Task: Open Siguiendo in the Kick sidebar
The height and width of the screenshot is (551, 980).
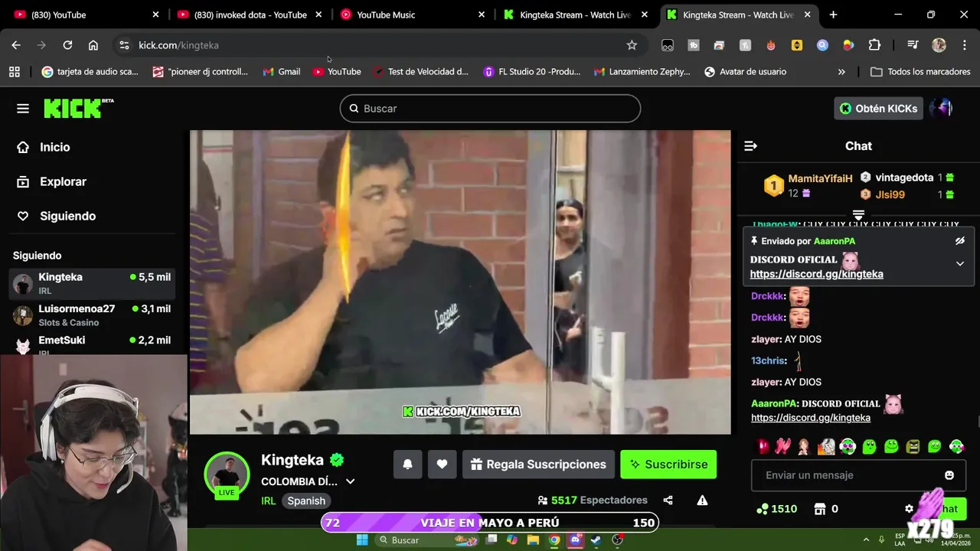Action: [x=67, y=216]
